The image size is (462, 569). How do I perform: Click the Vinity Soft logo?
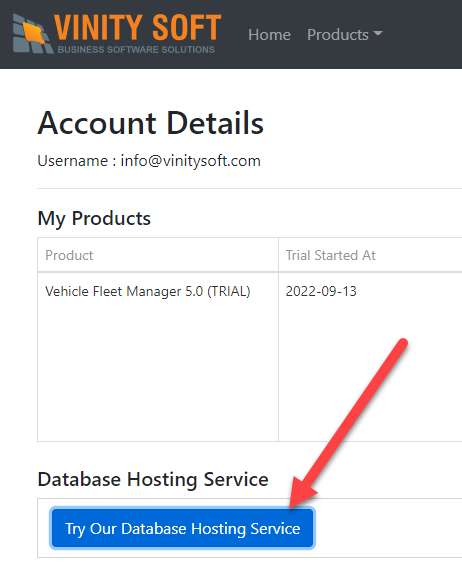117,34
